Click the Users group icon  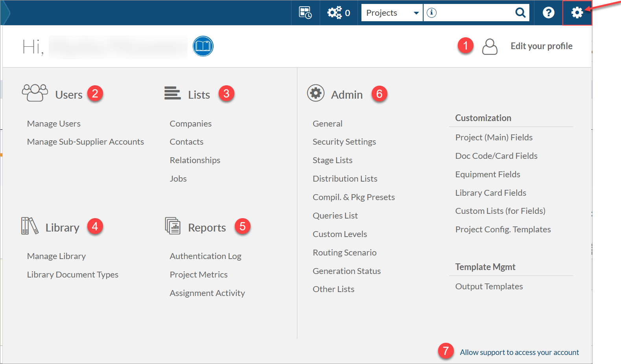(35, 93)
